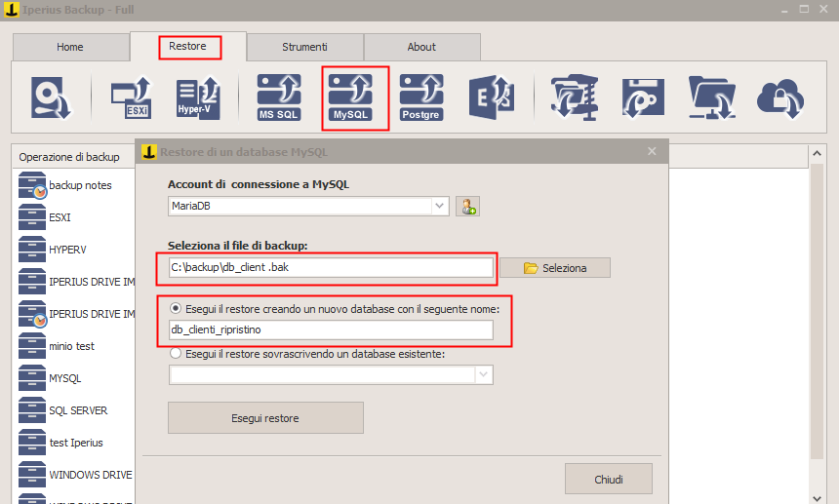Select the 'minio test' list entry text
The image size is (839, 504).
coord(71,346)
